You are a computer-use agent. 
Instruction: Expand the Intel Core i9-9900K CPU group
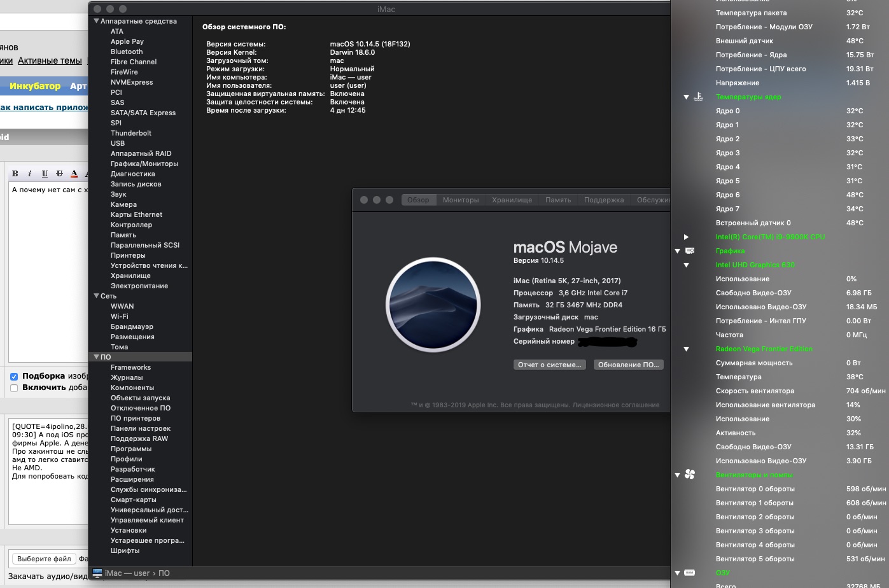tap(686, 237)
